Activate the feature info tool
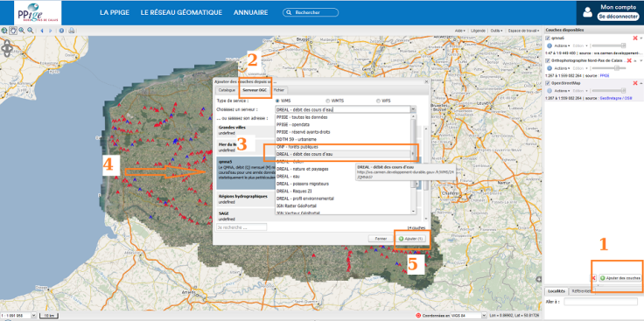Image resolution: width=644 pixels, height=321 pixels. (x=61, y=31)
